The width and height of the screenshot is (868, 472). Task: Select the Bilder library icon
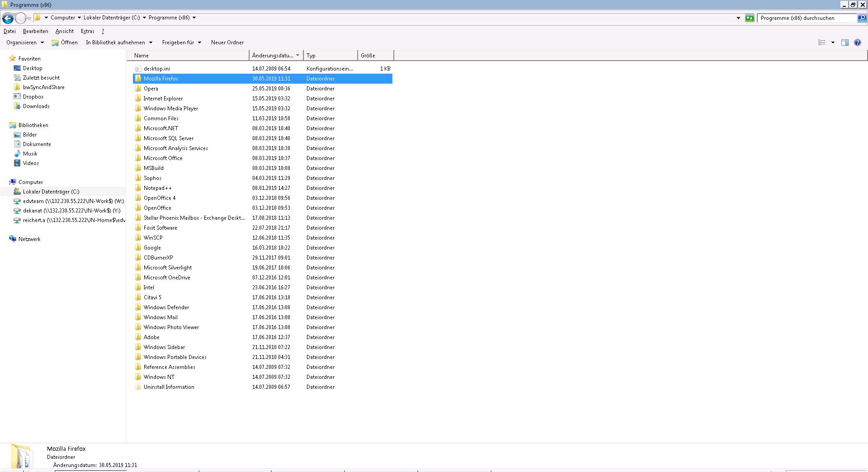tap(17, 135)
